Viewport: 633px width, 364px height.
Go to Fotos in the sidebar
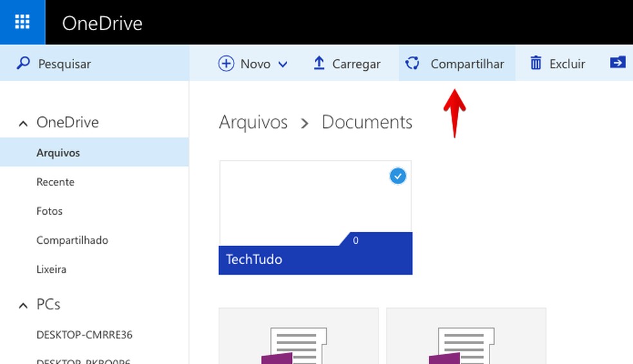coord(50,211)
